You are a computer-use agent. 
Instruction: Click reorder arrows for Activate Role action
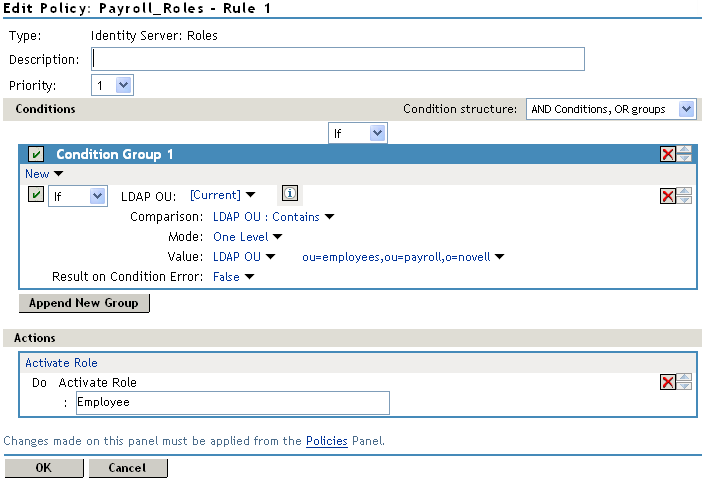tap(684, 382)
